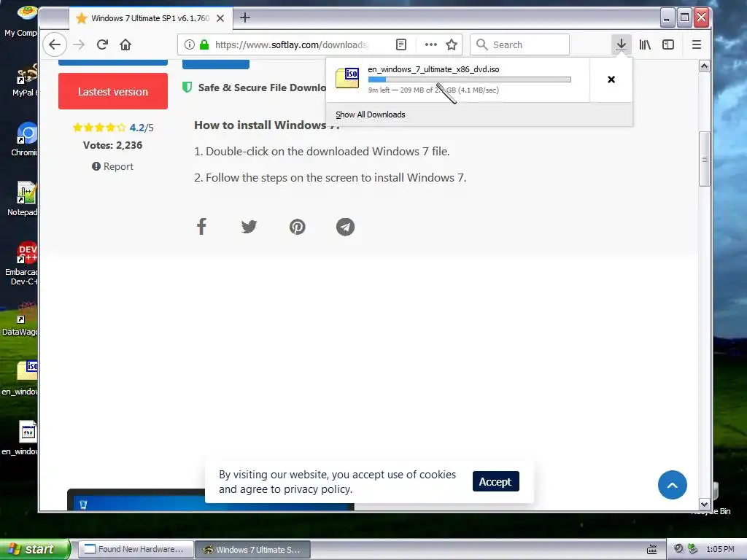747x560 pixels.
Task: Select the Embarcadero Dev-C++ desktop icon
Action: 27,252
